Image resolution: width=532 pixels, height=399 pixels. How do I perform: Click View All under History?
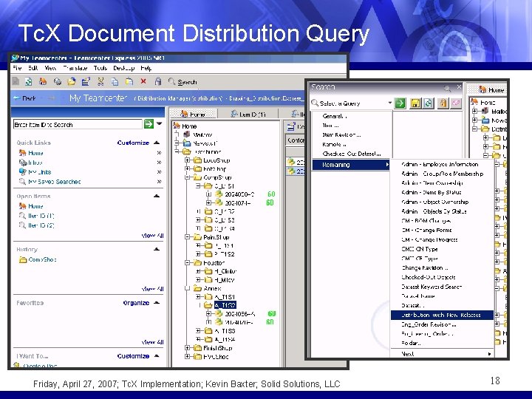point(153,289)
